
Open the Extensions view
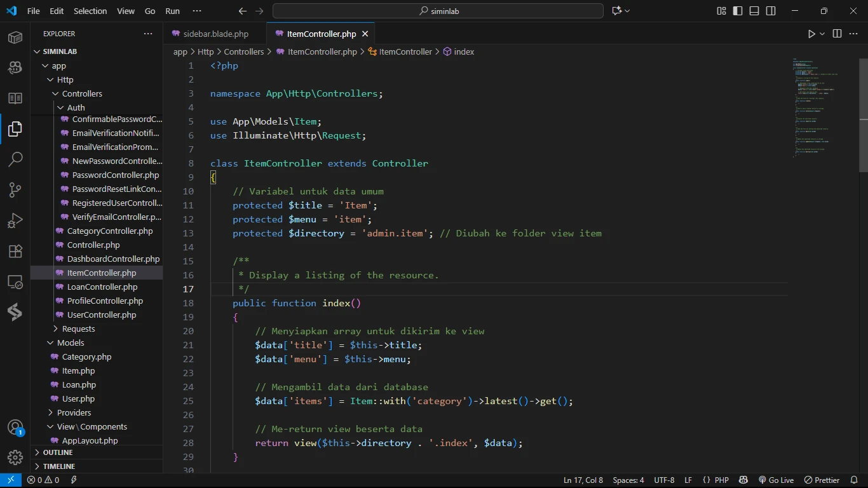coord(15,251)
